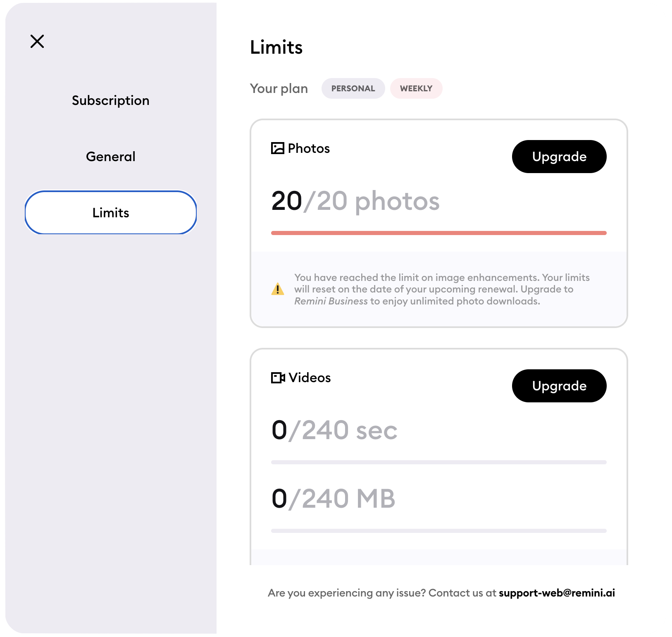Open the General settings section
The width and height of the screenshot is (672, 637).
(111, 157)
